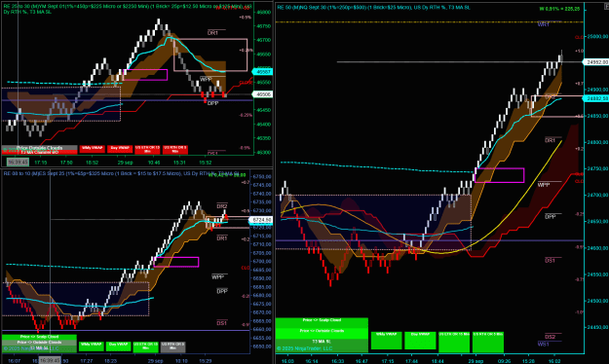
Task: Click DR1 pivot label in MES chart
Action: click(222, 238)
